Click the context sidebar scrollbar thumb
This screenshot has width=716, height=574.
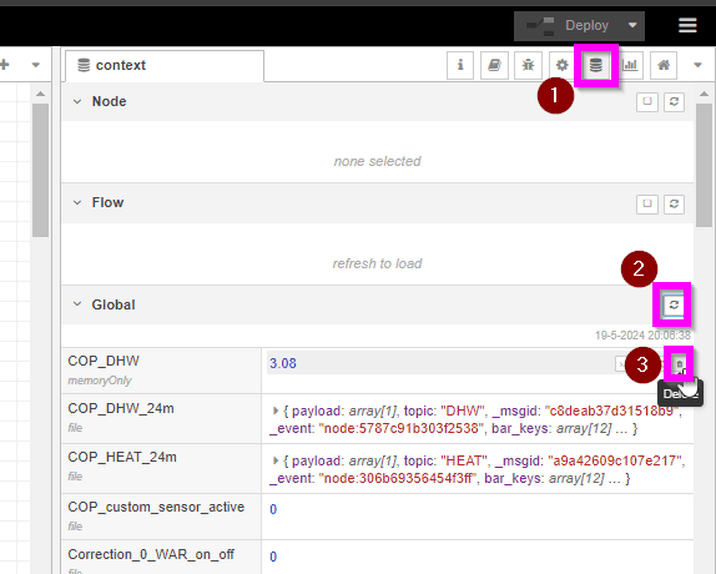[x=704, y=165]
